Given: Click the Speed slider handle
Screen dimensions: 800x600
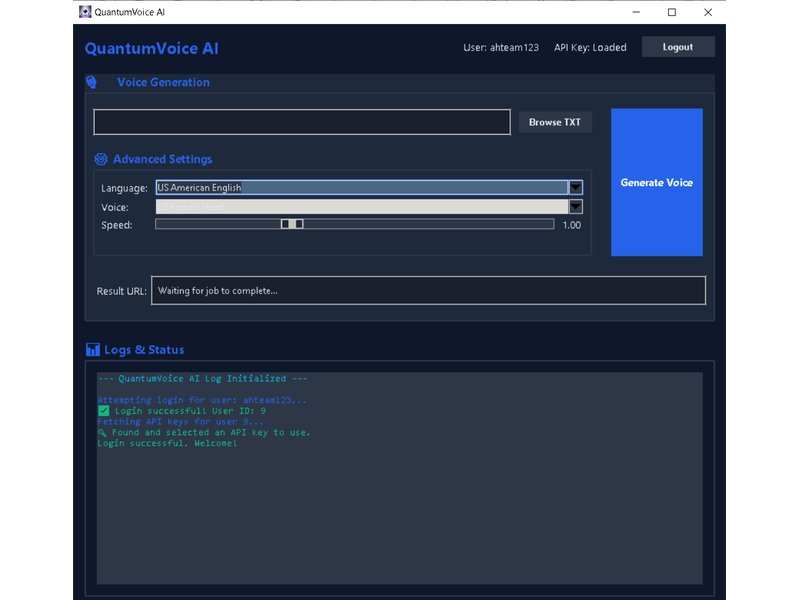Looking at the screenshot, I should (x=290, y=224).
